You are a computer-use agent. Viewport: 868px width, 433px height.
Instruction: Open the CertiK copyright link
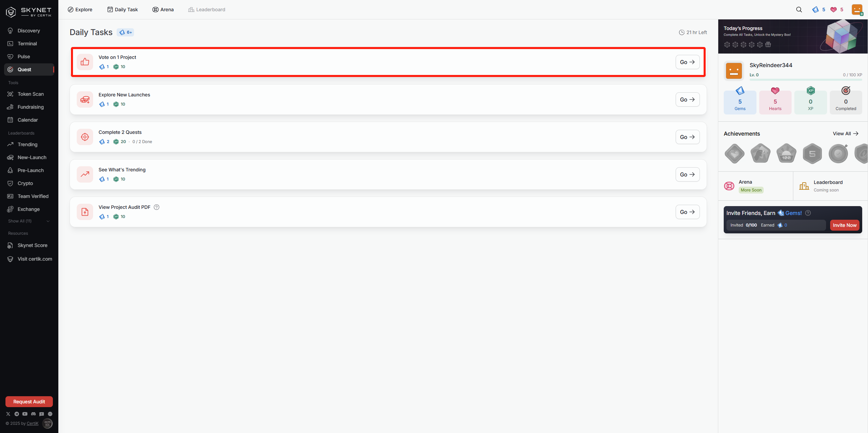(x=33, y=423)
